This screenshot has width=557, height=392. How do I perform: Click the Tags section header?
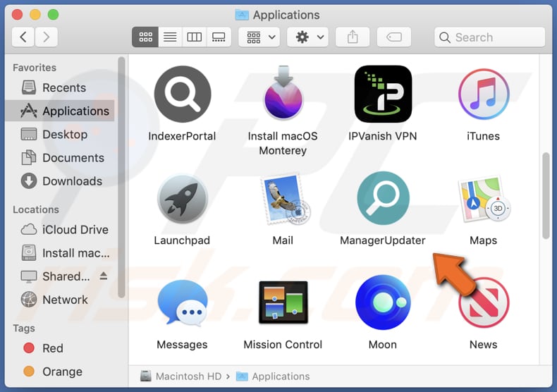tap(24, 329)
